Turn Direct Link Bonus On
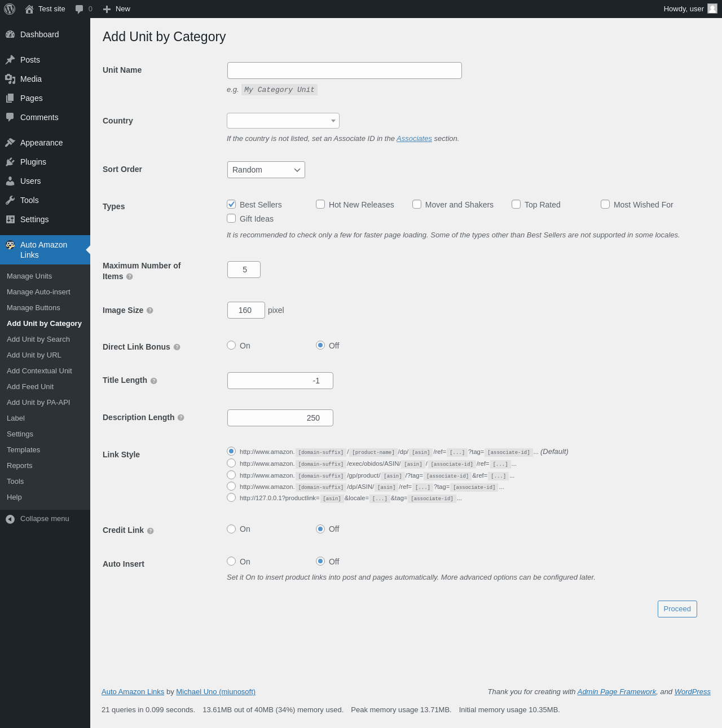The width and height of the screenshot is (722, 728). pos(231,345)
